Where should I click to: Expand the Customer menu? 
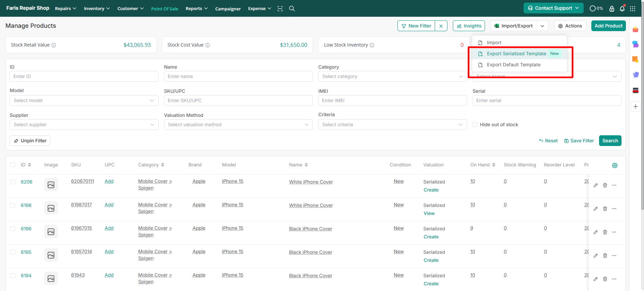[x=130, y=8]
